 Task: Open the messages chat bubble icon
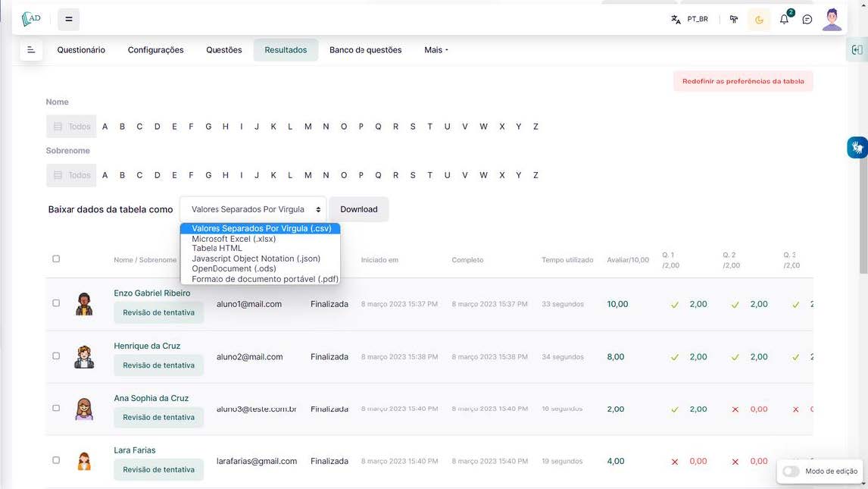click(x=807, y=20)
